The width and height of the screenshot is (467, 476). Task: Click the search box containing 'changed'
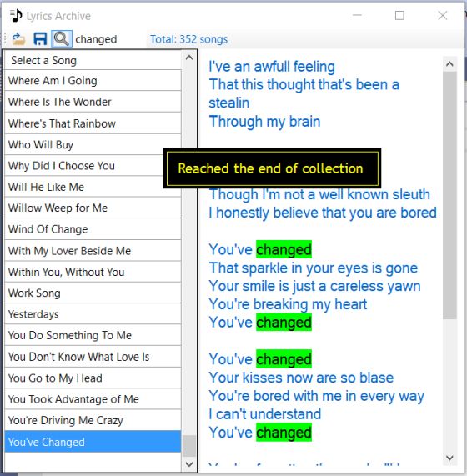click(x=109, y=39)
